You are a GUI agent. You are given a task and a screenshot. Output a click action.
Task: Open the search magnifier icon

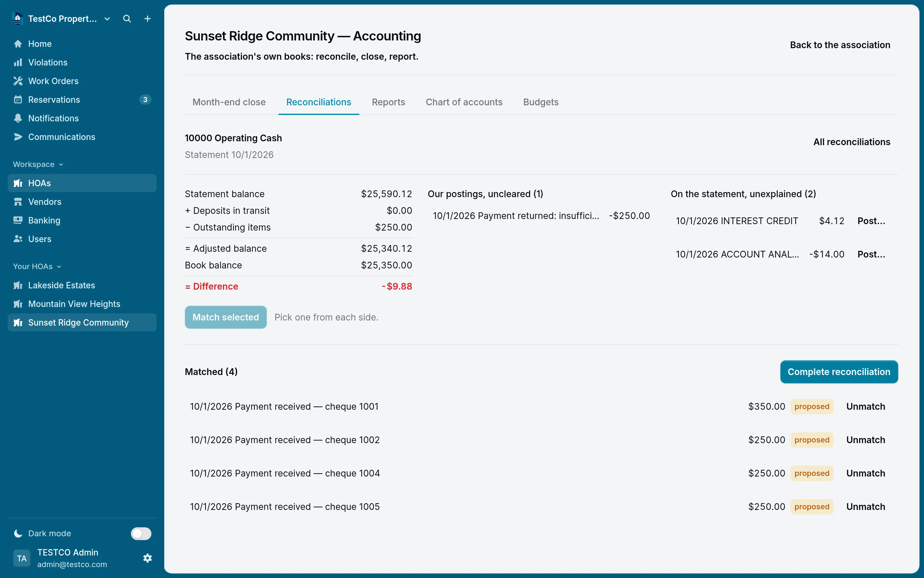pyautogui.click(x=127, y=19)
